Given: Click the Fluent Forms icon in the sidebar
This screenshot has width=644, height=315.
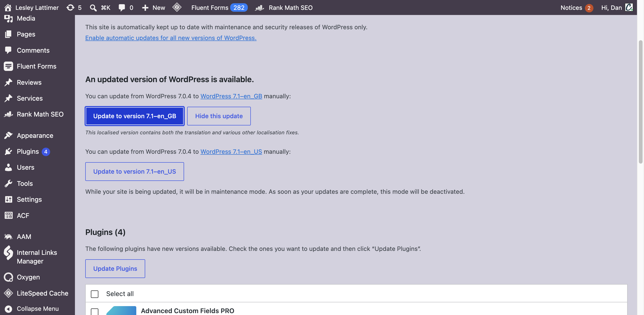Looking at the screenshot, I should (8, 66).
